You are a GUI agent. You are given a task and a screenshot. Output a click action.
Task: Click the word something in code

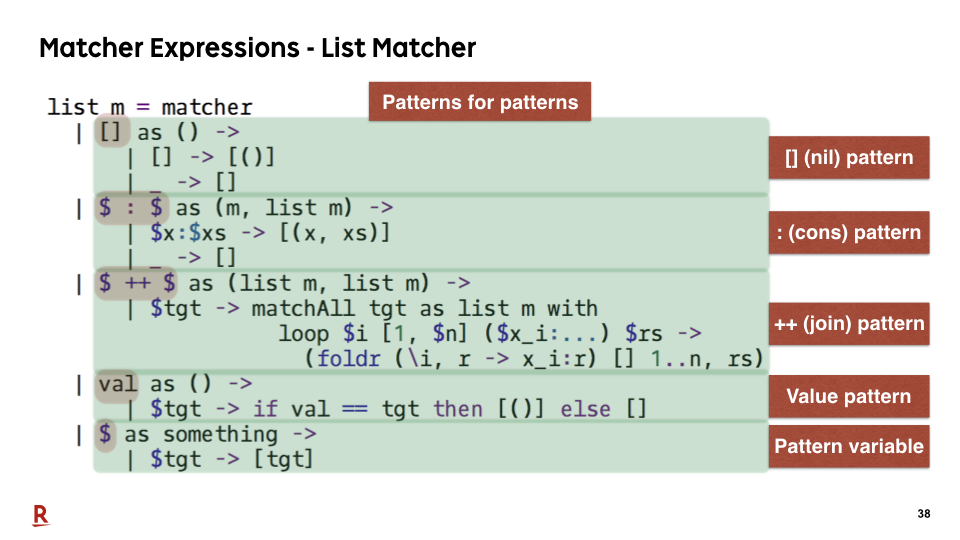(x=220, y=435)
